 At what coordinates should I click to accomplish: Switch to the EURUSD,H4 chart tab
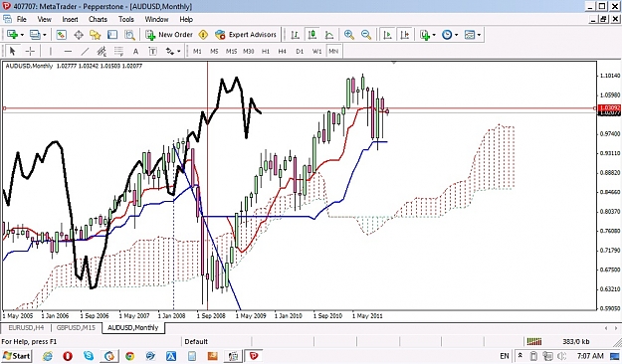click(26, 327)
